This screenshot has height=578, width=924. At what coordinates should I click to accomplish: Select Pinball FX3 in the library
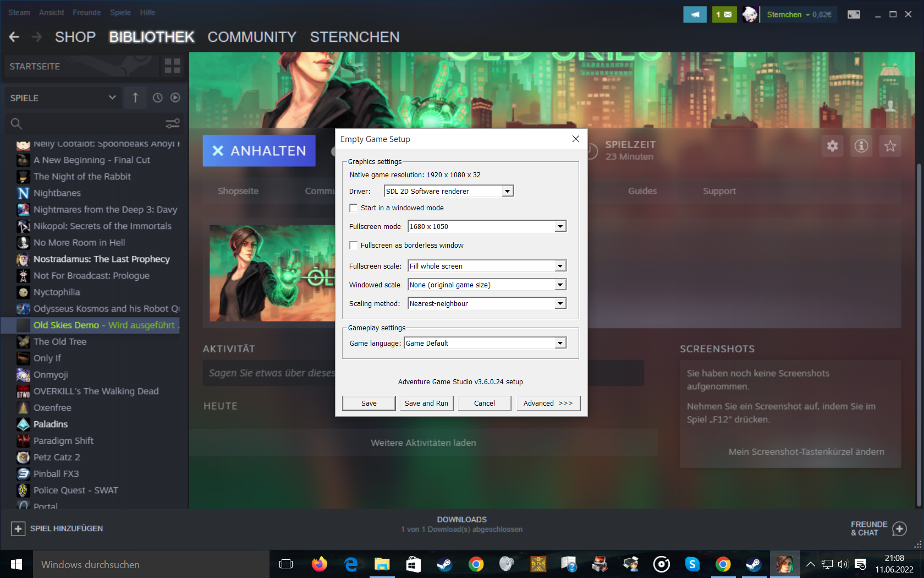[56, 473]
